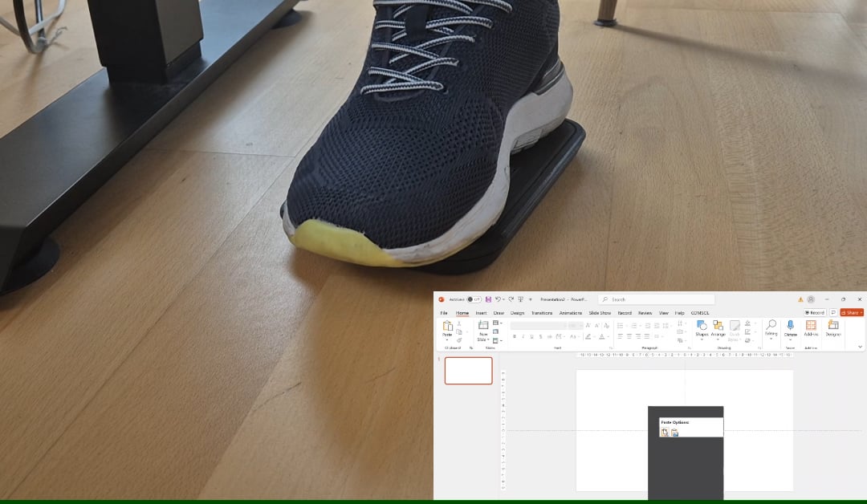The image size is (867, 504).
Task: Click the Record button near Share
Action: [x=816, y=312]
